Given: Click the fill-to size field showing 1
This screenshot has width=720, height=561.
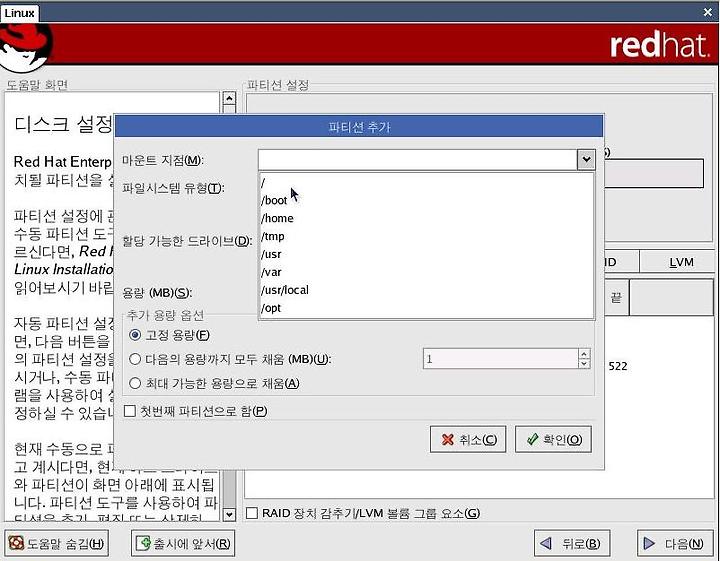Looking at the screenshot, I should (500, 359).
